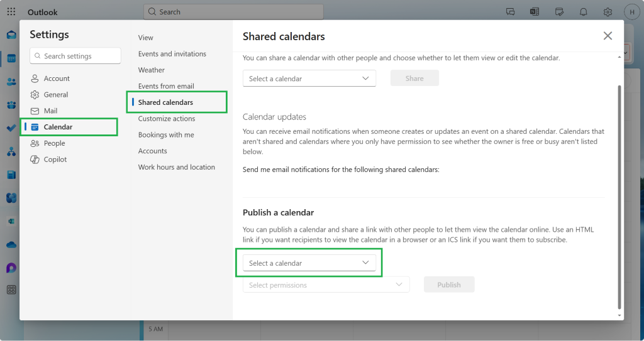This screenshot has height=341, width=644.
Task: Go to Events and invitations settings
Action: [172, 54]
